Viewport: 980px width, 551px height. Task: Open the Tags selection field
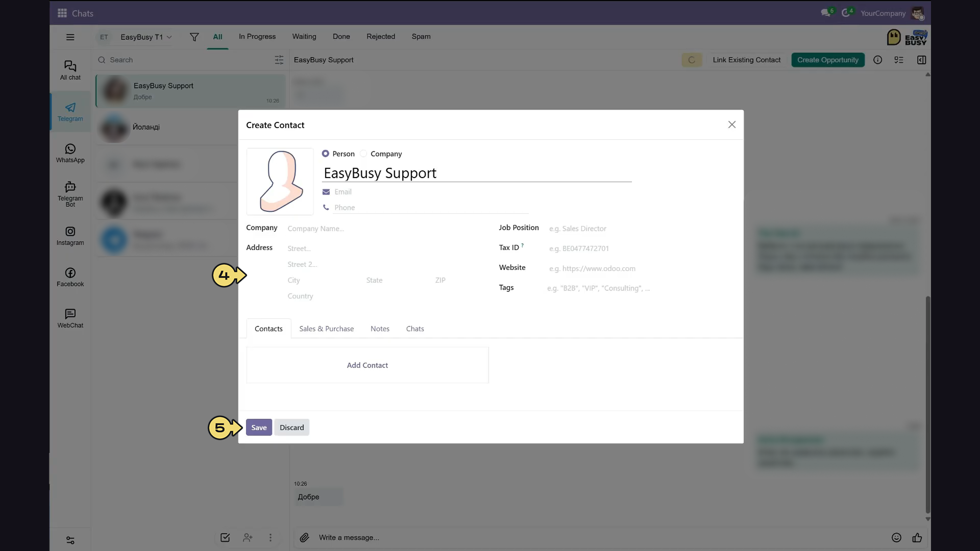(641, 288)
